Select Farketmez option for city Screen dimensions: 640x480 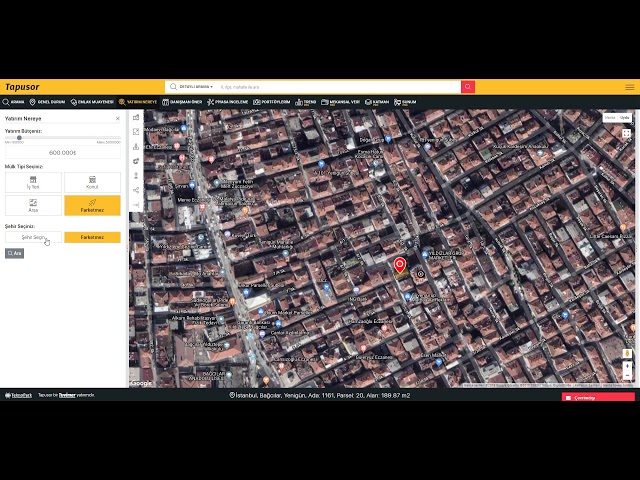tap(92, 237)
